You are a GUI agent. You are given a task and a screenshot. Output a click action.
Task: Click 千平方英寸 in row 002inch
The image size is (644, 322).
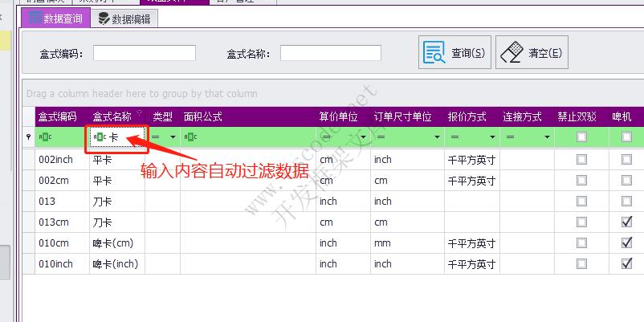tap(471, 160)
